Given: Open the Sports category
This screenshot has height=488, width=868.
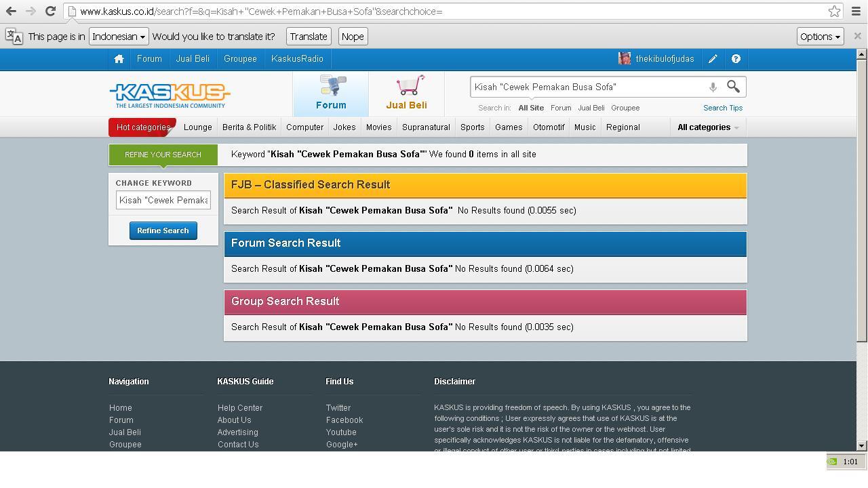Looking at the screenshot, I should tap(473, 127).
